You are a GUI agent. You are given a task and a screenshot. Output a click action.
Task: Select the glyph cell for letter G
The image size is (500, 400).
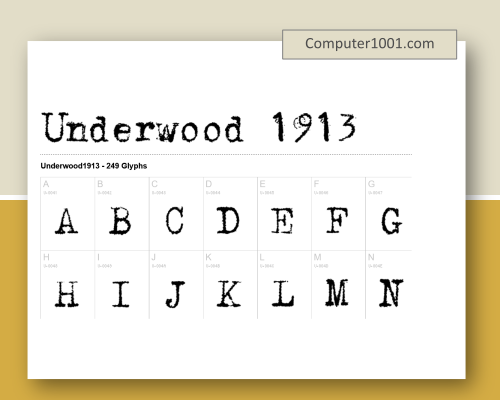[389, 214]
